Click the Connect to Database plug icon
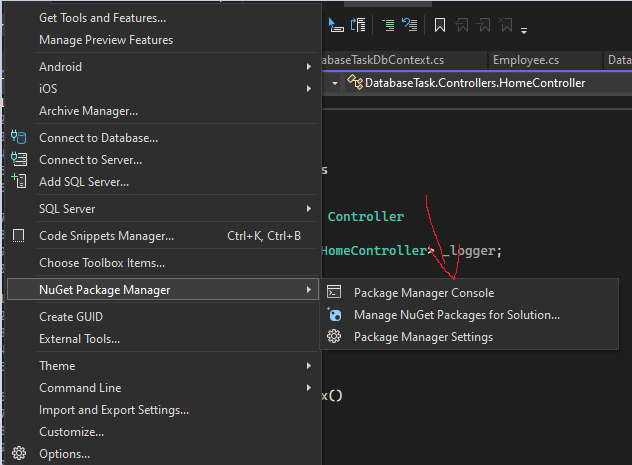This screenshot has height=465, width=632. tap(18, 138)
